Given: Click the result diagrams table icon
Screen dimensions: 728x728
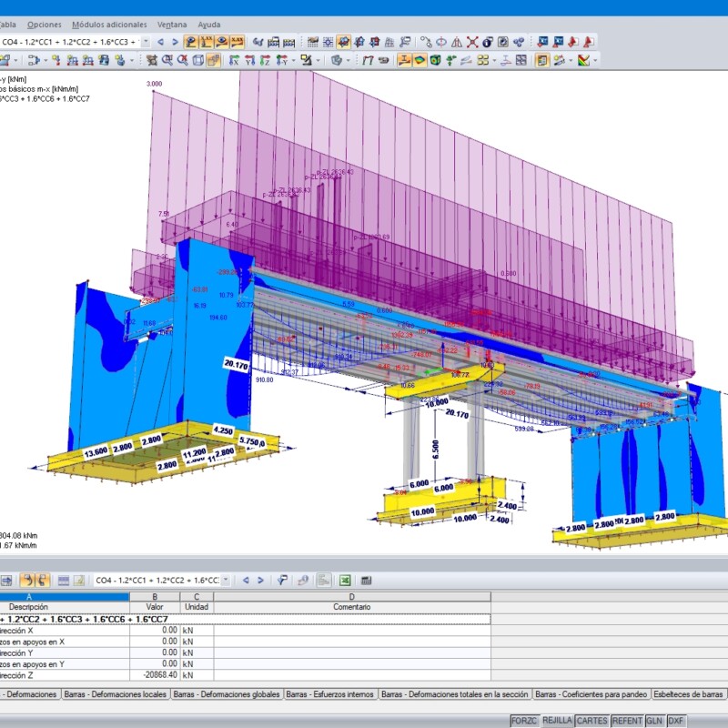Looking at the screenshot, I should pyautogui.click(x=274, y=42).
